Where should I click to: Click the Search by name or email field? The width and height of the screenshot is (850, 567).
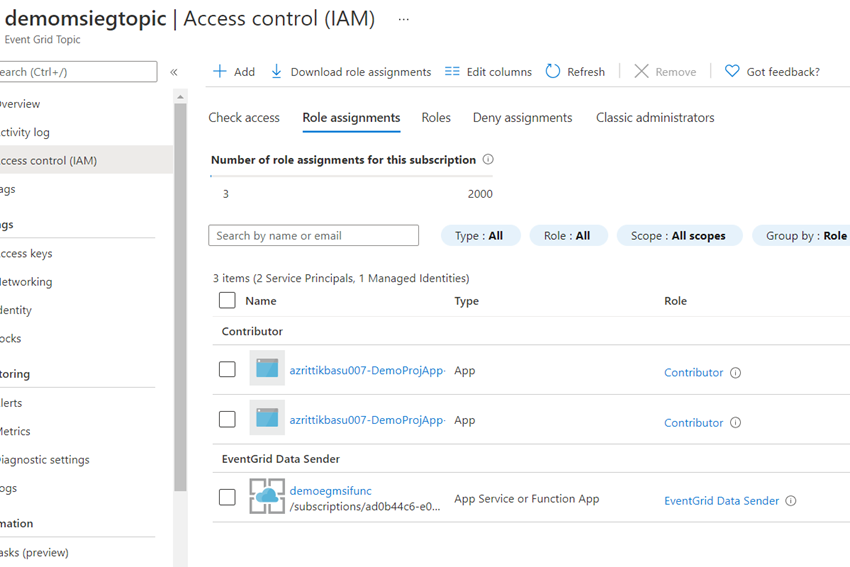point(313,236)
